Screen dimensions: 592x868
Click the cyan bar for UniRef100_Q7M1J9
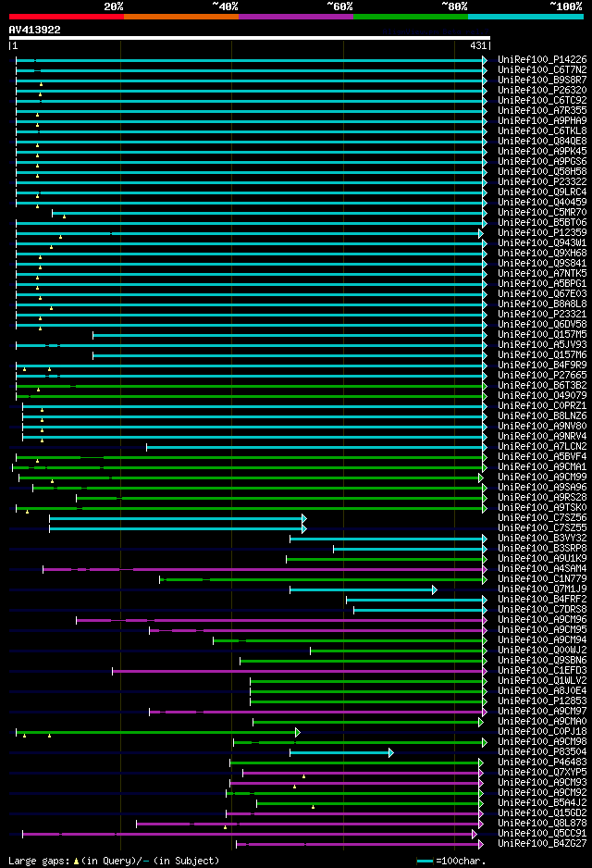point(364,590)
